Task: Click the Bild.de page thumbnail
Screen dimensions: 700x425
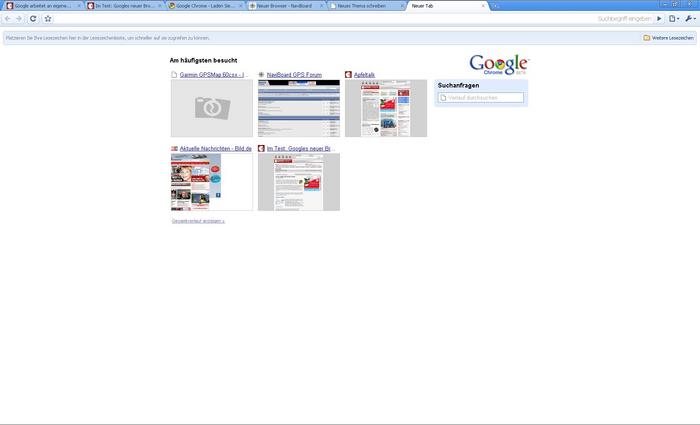Action: 212,182
